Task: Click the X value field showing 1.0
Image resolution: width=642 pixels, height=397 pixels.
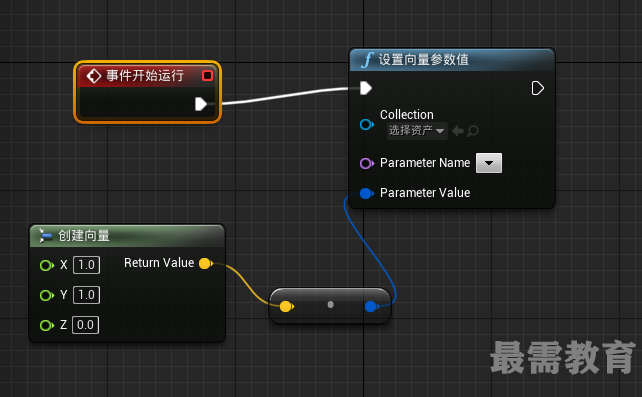Action: coord(86,265)
